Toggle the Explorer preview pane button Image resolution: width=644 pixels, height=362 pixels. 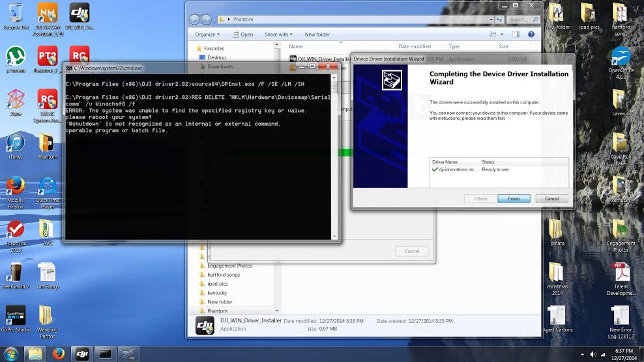tap(515, 35)
